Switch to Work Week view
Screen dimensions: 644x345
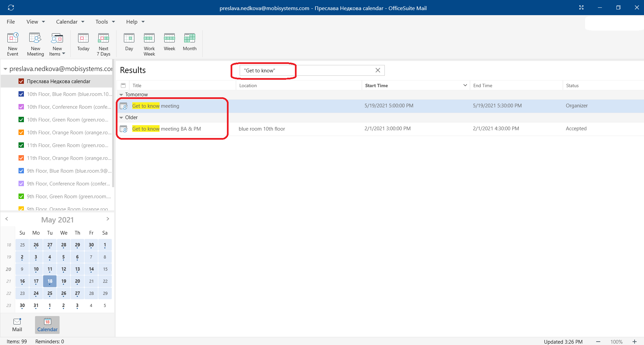149,43
